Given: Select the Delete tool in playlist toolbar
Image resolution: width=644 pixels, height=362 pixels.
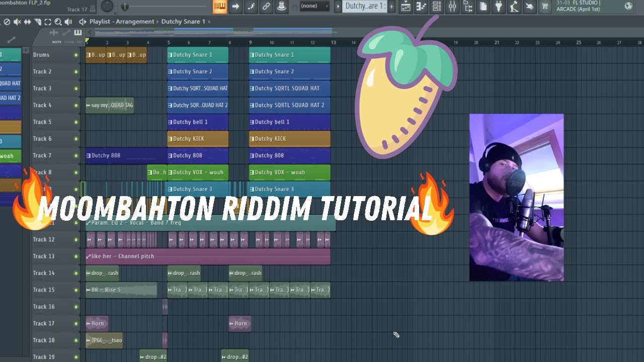Looking at the screenshot, I should click(7, 22).
